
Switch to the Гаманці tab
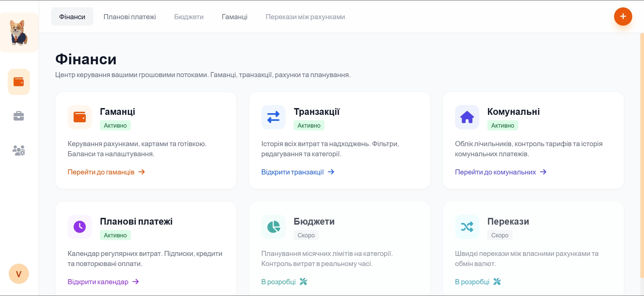[234, 17]
